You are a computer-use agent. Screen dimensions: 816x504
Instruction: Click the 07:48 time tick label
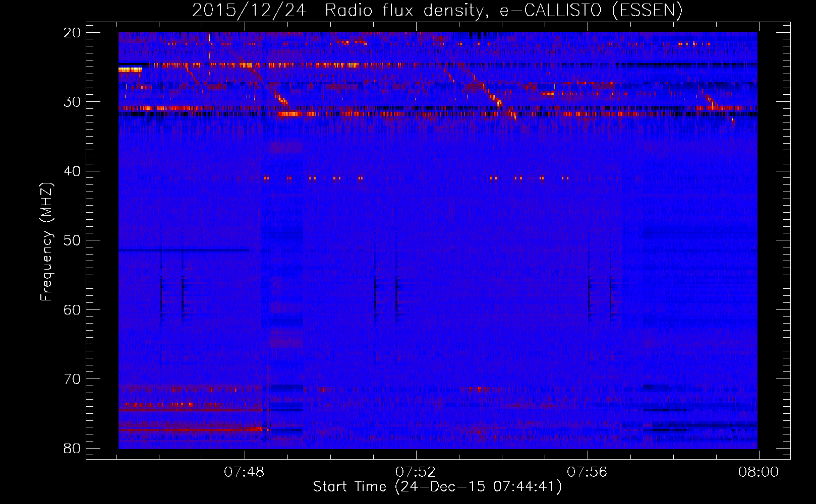pos(245,472)
